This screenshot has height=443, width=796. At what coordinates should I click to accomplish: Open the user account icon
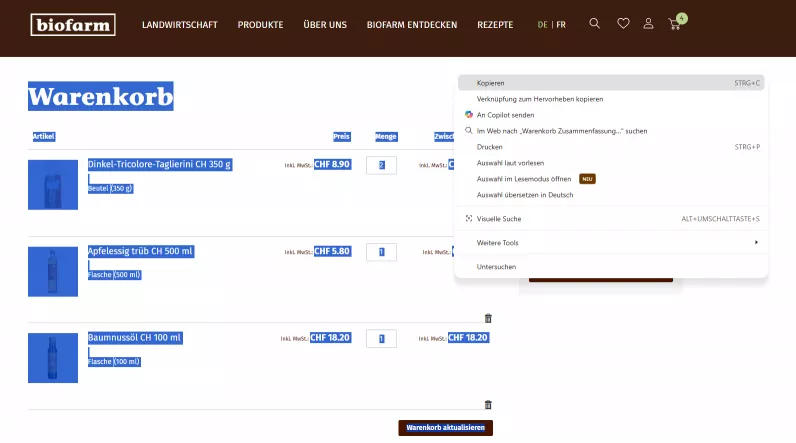tap(648, 23)
